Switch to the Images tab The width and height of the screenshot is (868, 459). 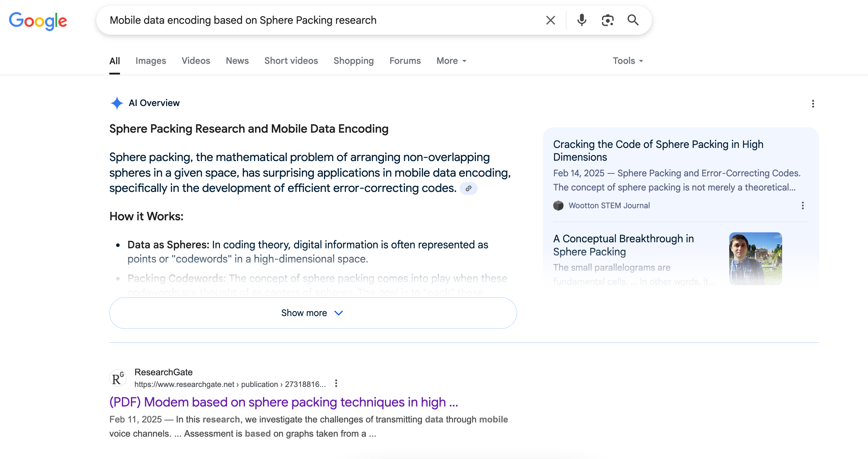tap(150, 61)
